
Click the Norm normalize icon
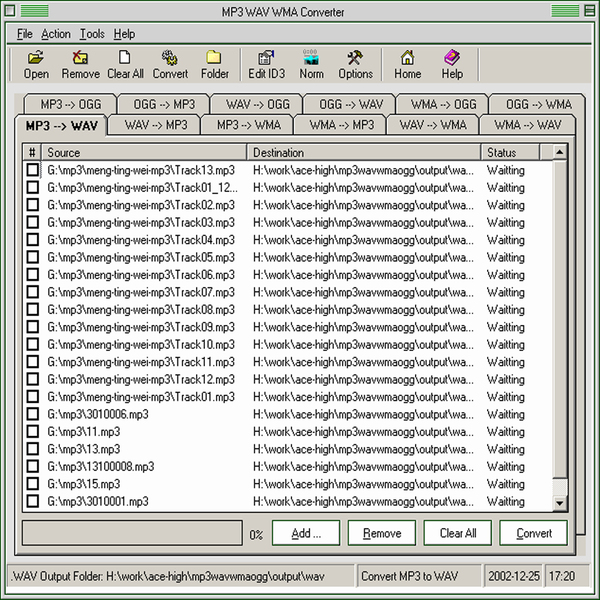tap(311, 64)
